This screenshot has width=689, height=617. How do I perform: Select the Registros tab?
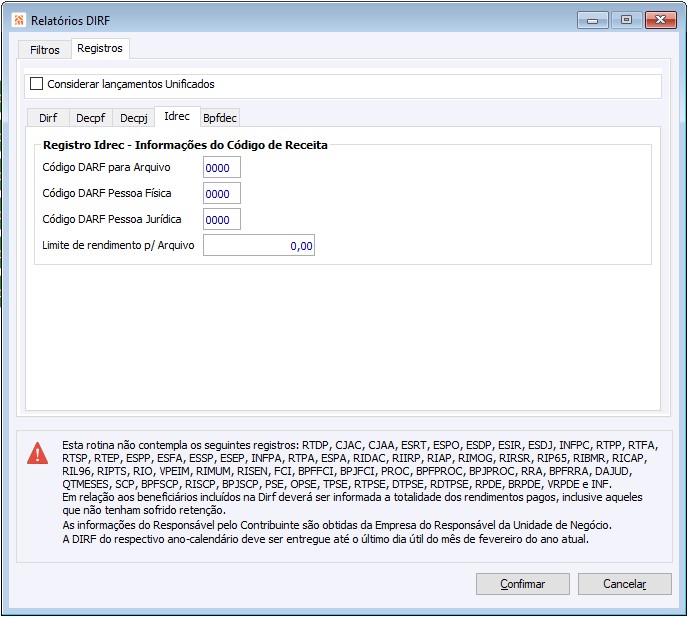click(100, 48)
